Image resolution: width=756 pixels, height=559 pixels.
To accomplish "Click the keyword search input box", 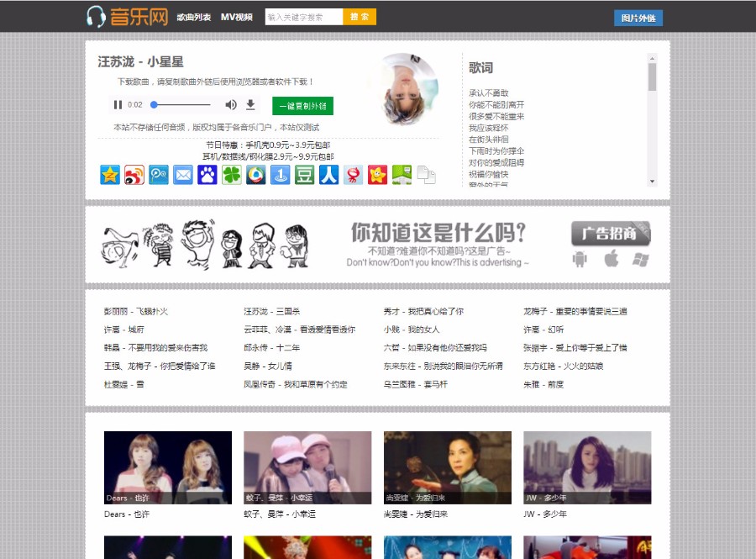I will 304,17.
